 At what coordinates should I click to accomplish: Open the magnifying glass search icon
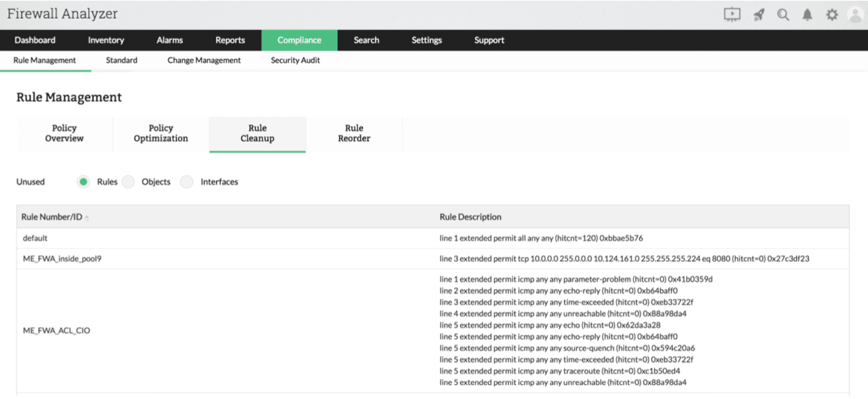point(783,15)
